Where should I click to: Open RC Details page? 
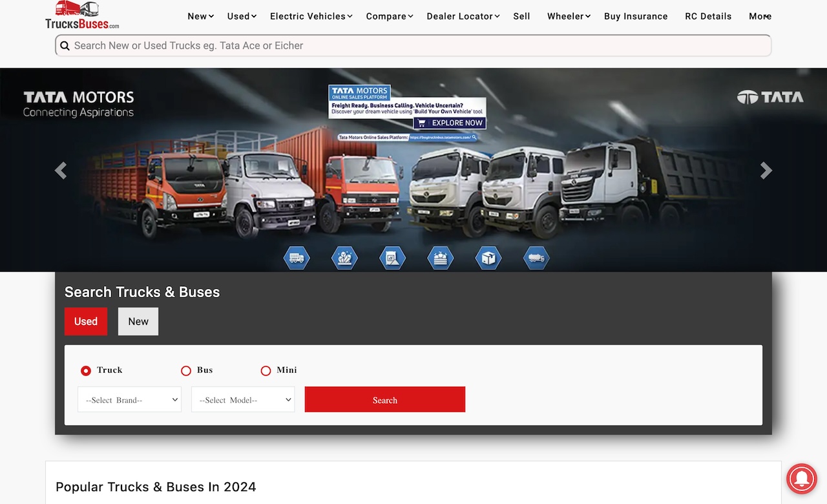pyautogui.click(x=708, y=16)
